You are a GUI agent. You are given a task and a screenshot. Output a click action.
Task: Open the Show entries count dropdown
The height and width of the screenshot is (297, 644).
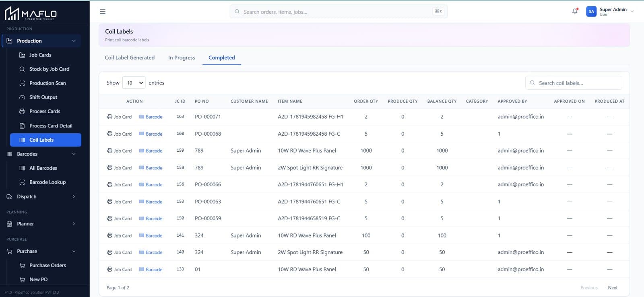pyautogui.click(x=134, y=83)
